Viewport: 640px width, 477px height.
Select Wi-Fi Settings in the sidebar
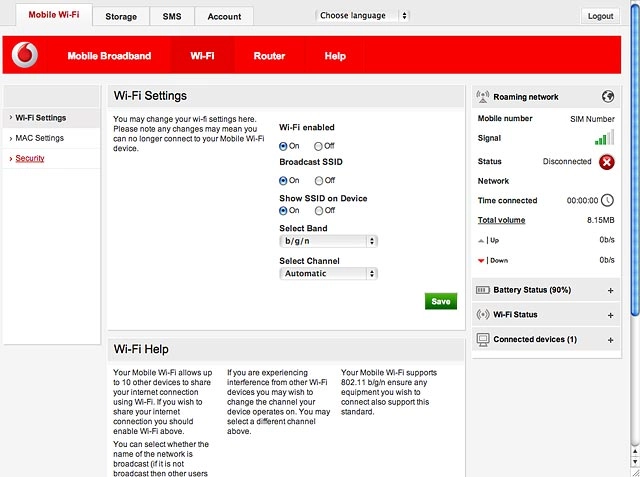[41, 118]
